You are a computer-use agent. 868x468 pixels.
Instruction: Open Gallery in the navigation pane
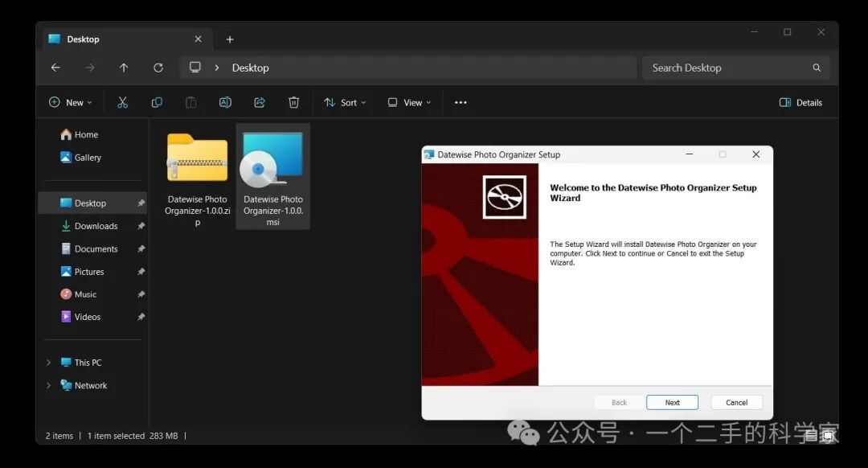point(81,158)
